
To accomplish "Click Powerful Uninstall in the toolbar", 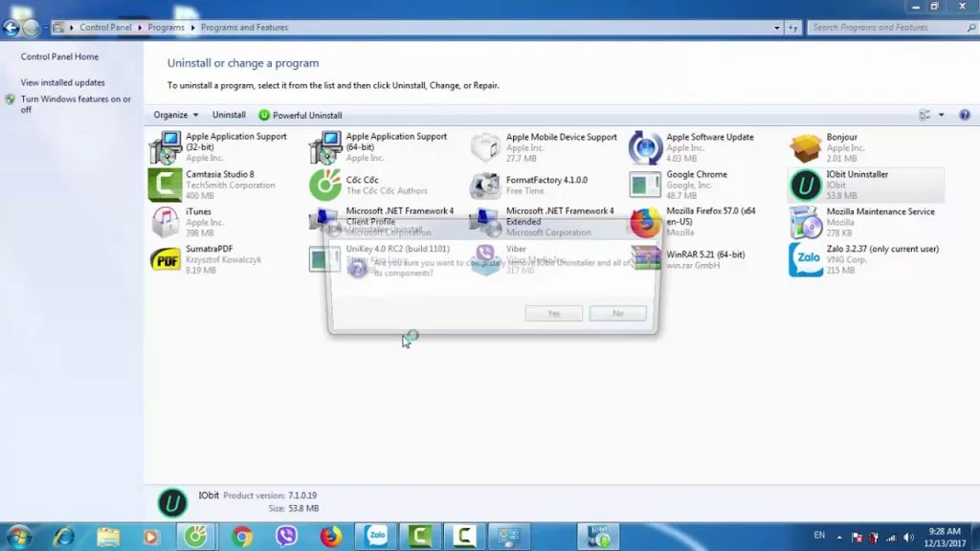I will (300, 115).
